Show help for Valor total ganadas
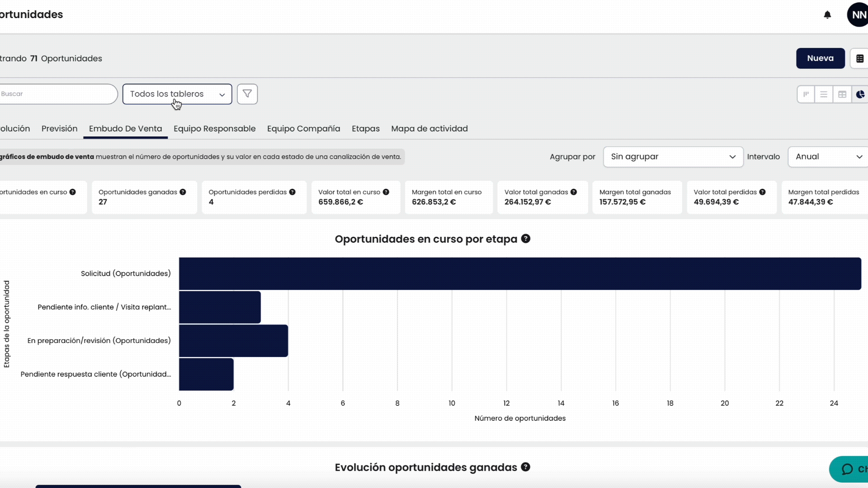 click(574, 192)
